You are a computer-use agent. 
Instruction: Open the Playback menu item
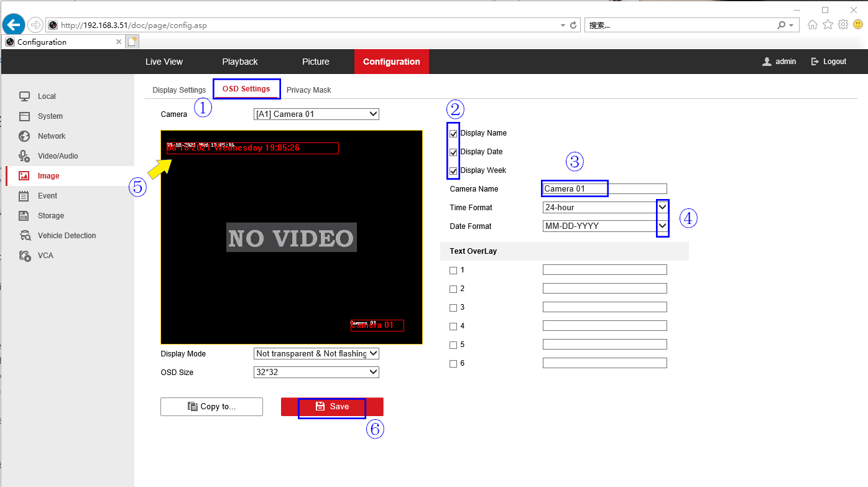pos(240,62)
